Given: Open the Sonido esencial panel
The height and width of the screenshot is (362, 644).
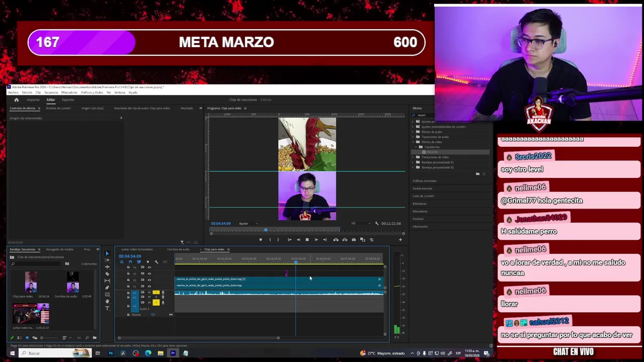Looking at the screenshot, I should pos(422,189).
